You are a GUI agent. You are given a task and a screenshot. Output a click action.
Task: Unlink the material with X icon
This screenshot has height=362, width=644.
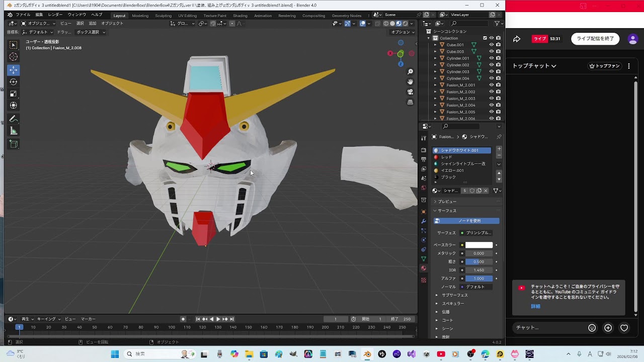(x=486, y=191)
